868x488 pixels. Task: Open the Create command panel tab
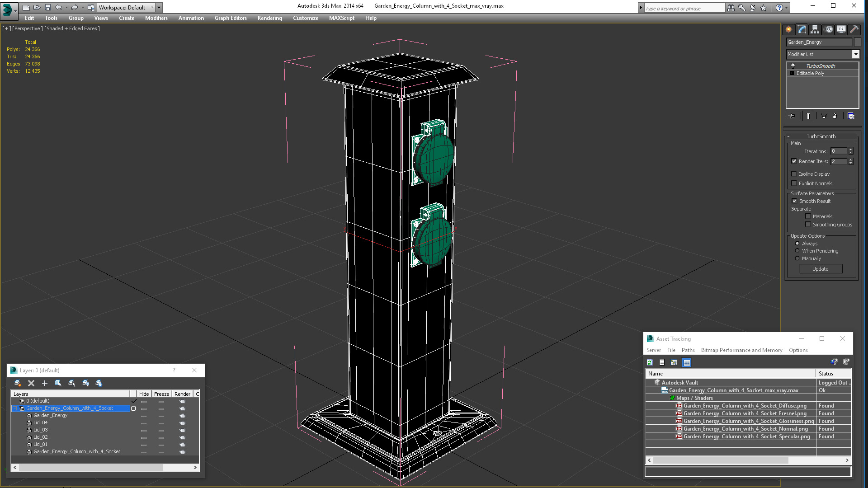788,29
